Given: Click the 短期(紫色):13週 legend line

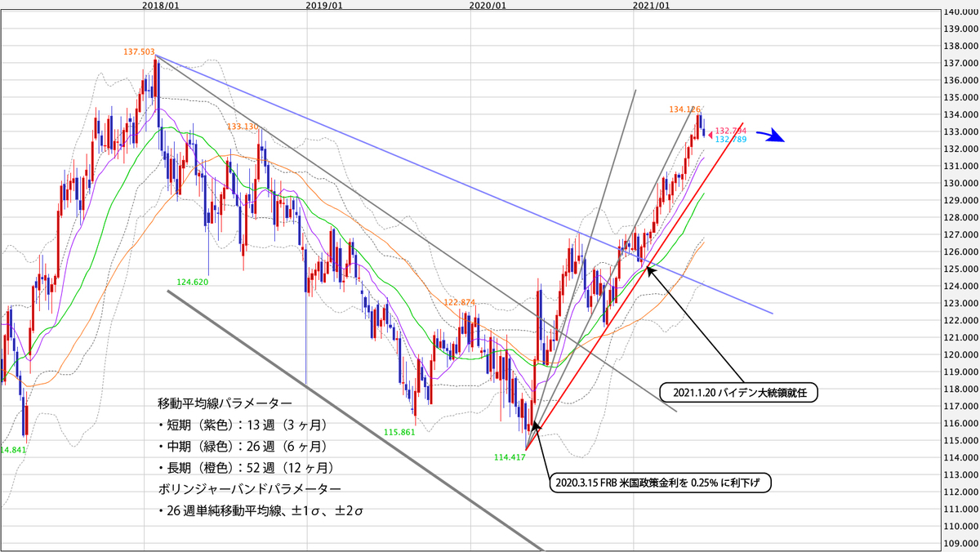Looking at the screenshot, I should 242,425.
